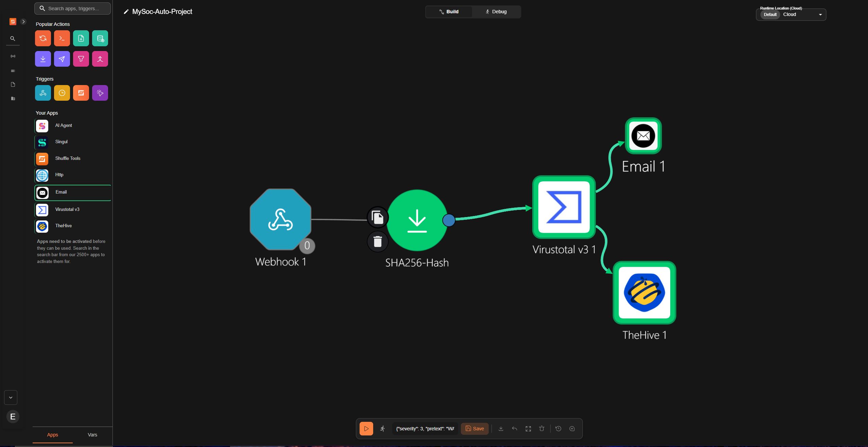Screen dimensions: 868x447
Task: Open the search icon in the left rail
Action: pyautogui.click(x=13, y=38)
